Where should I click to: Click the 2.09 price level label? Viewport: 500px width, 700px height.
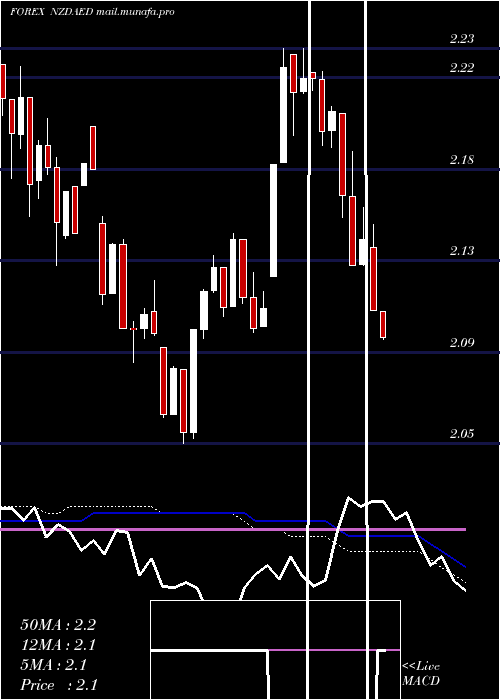462,342
